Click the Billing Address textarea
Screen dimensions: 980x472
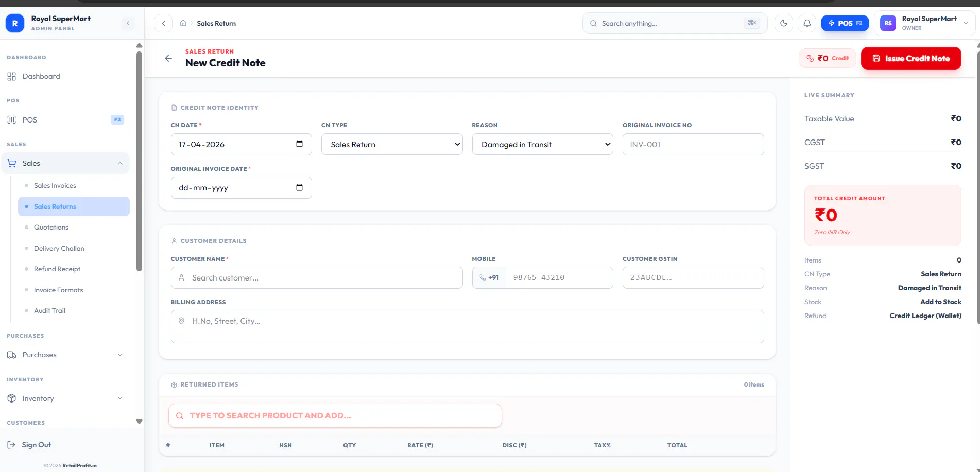[x=467, y=326]
